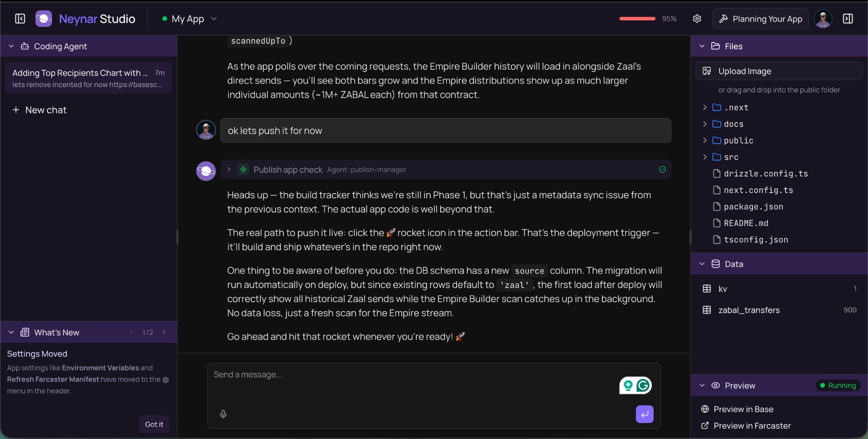The image size is (868, 439).
Task: Open the zabal_transfers table
Action: pos(749,310)
